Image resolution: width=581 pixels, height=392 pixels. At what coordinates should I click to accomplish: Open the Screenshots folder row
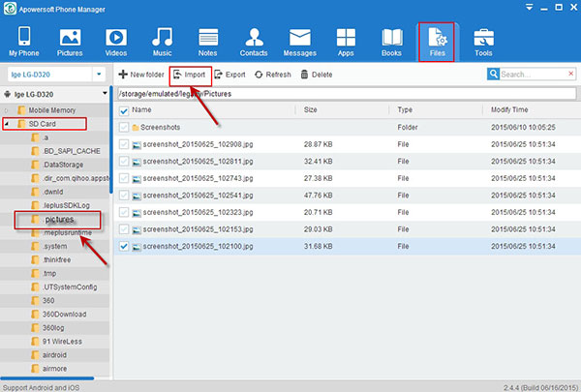[347, 128]
